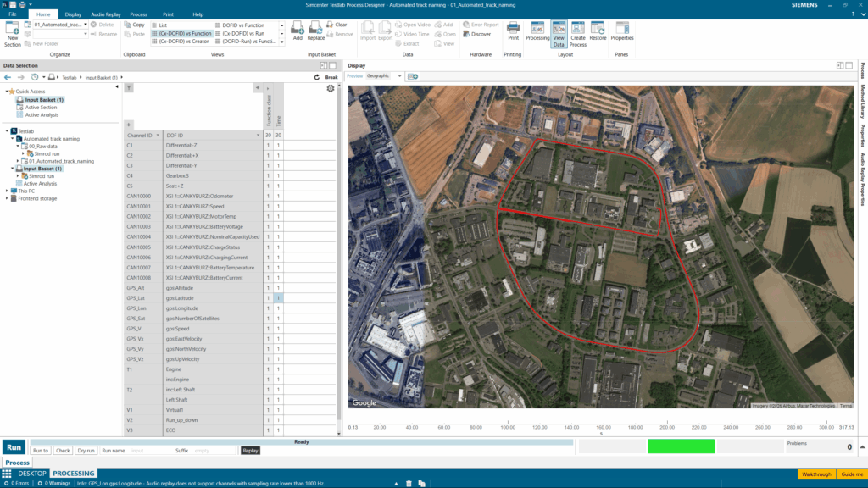Toggle the filter button above the channel table
The image size is (868, 488).
pyautogui.click(x=129, y=88)
